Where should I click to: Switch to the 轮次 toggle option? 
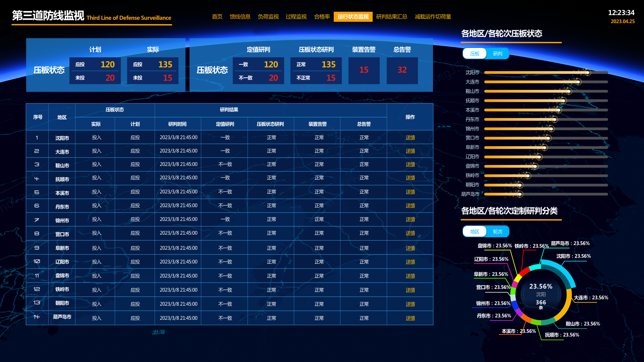coord(497,232)
